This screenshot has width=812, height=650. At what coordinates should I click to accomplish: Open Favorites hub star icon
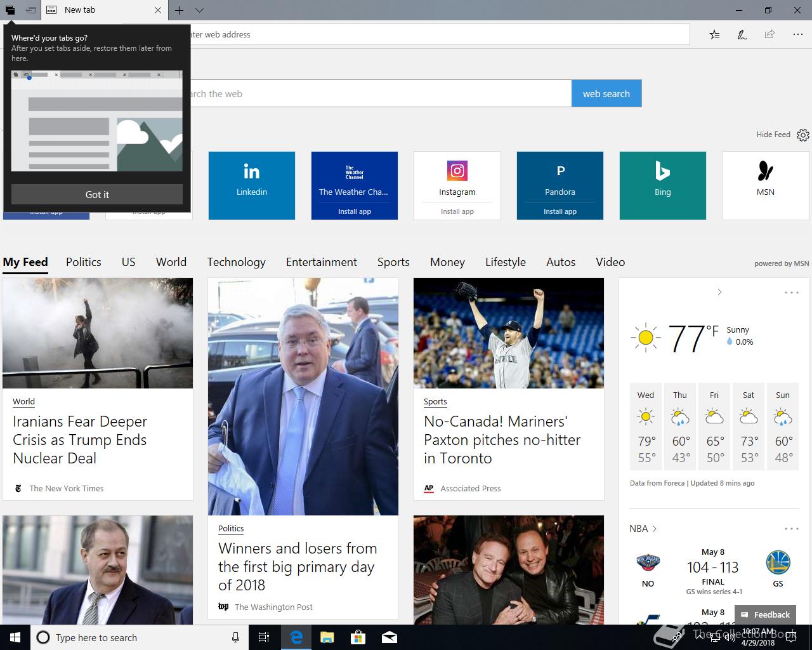[715, 34]
